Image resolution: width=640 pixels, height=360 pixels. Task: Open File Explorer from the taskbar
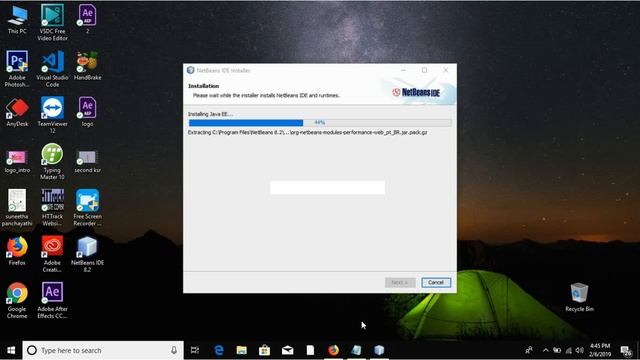(x=242, y=350)
